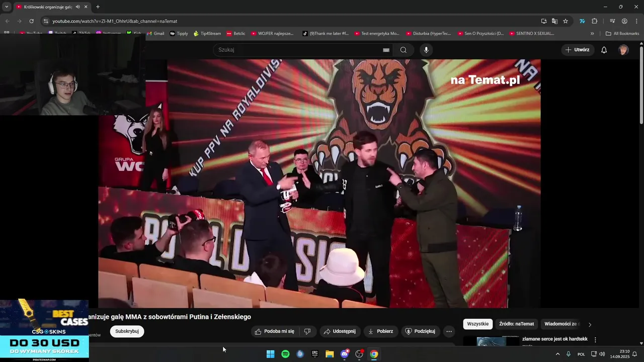Viewport: 644px width, 362px height.
Task: Show more filter chips with right arrow
Action: pos(590,324)
